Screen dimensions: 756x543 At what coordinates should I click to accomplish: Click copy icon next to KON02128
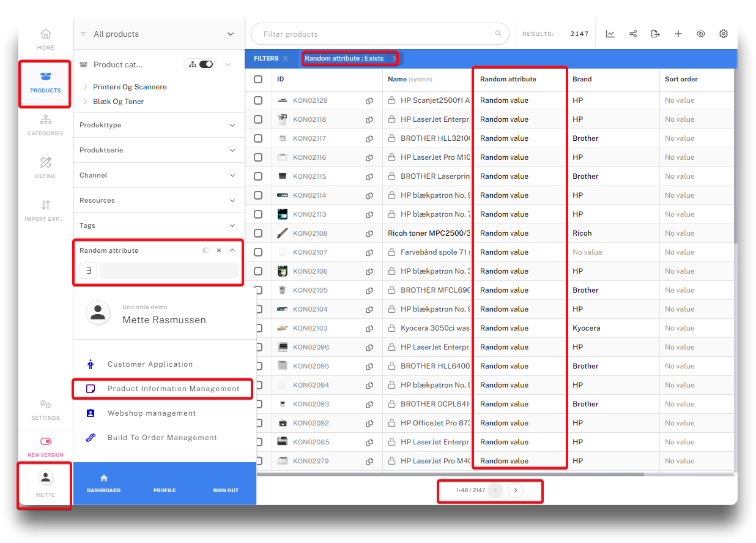[x=369, y=100]
